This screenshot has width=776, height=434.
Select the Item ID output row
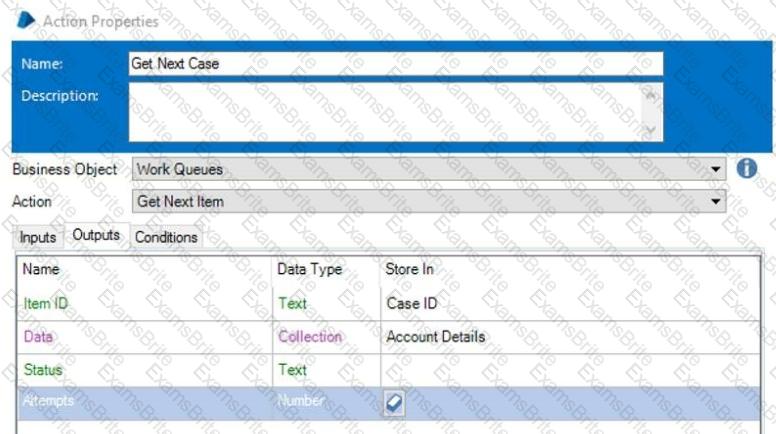pos(45,303)
